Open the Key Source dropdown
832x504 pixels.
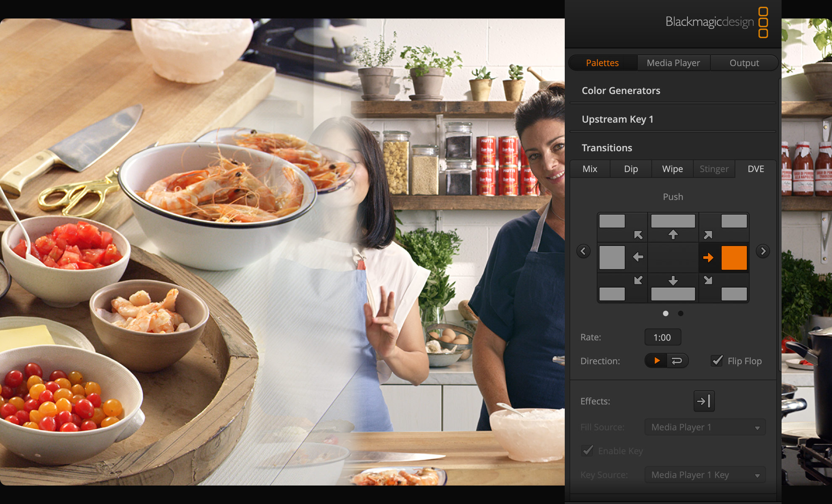[x=705, y=475]
